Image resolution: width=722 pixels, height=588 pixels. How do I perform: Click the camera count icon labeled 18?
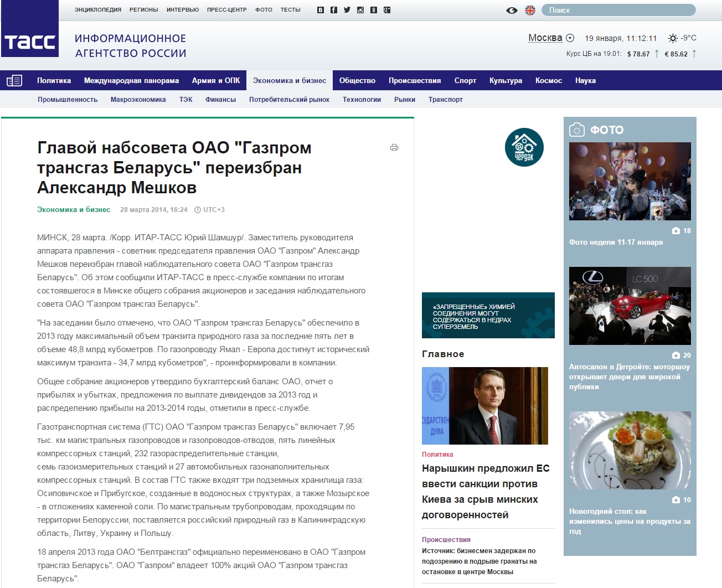click(x=676, y=231)
